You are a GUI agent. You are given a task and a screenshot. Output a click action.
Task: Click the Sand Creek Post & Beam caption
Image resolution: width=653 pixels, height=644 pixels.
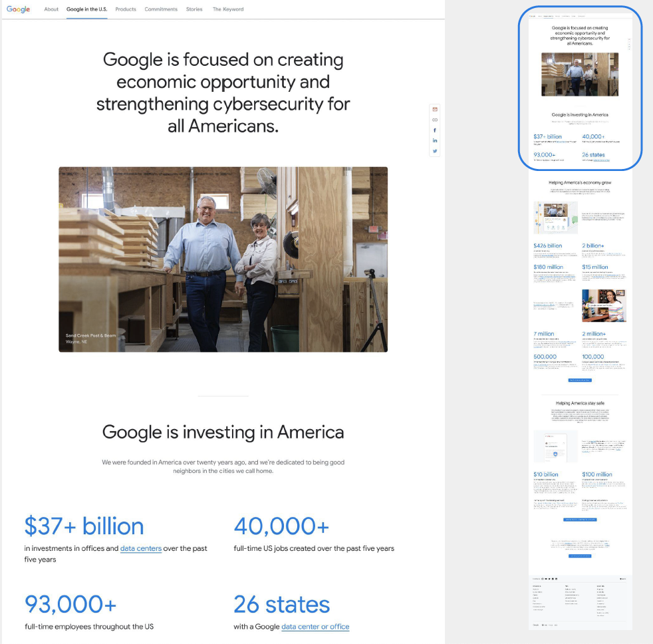tap(90, 338)
